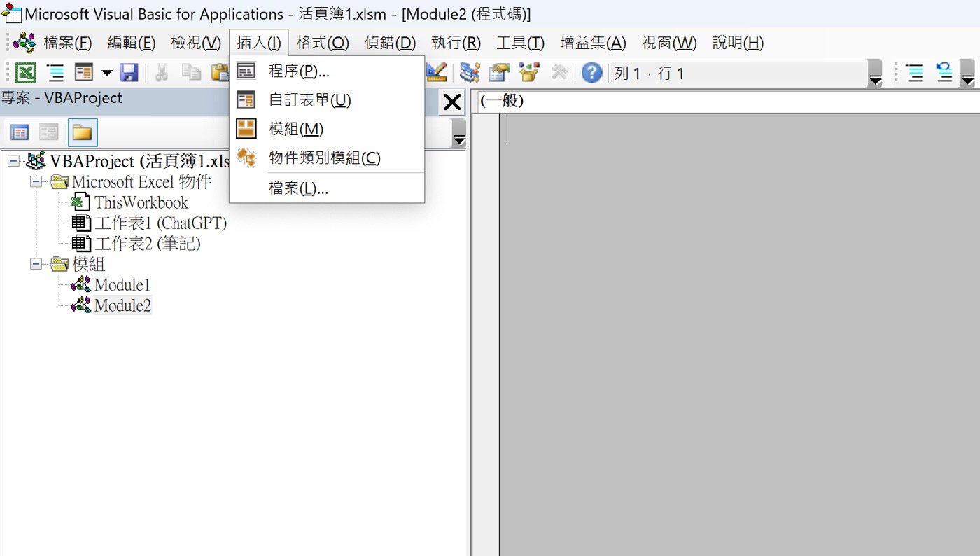Open Project Explorer from the toolbar
The image size is (980, 556).
[470, 73]
